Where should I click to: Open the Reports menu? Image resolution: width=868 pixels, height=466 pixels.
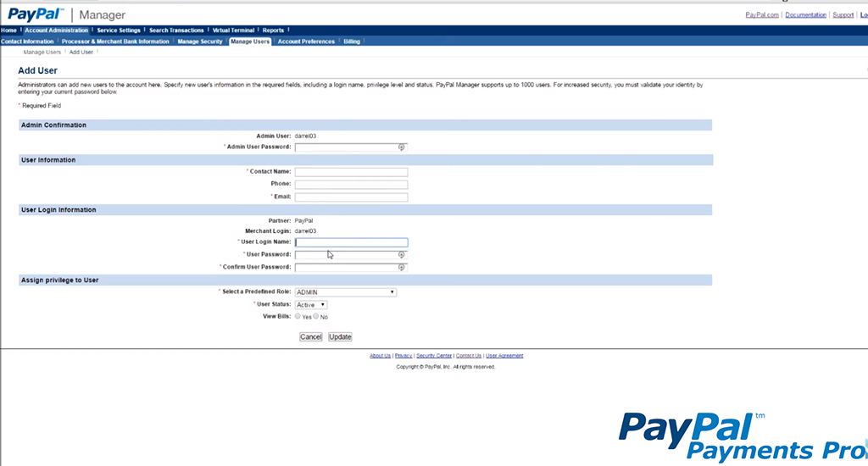tap(273, 31)
